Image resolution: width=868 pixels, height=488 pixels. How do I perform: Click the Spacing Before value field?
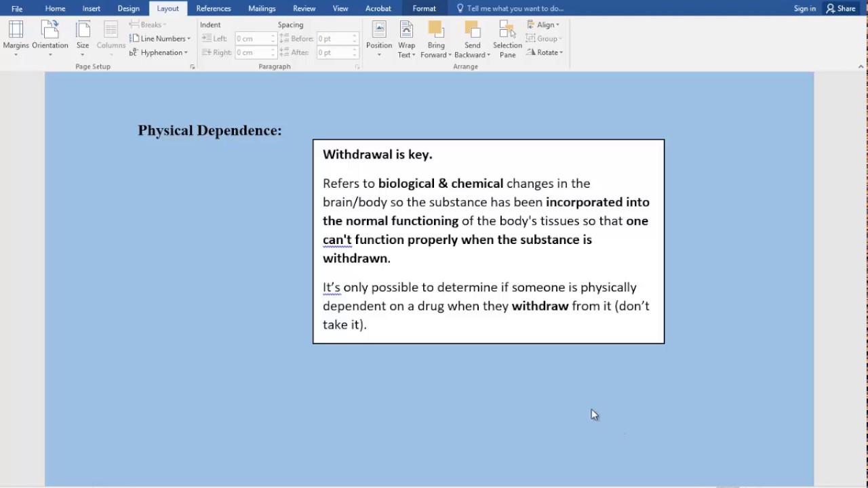(334, 39)
